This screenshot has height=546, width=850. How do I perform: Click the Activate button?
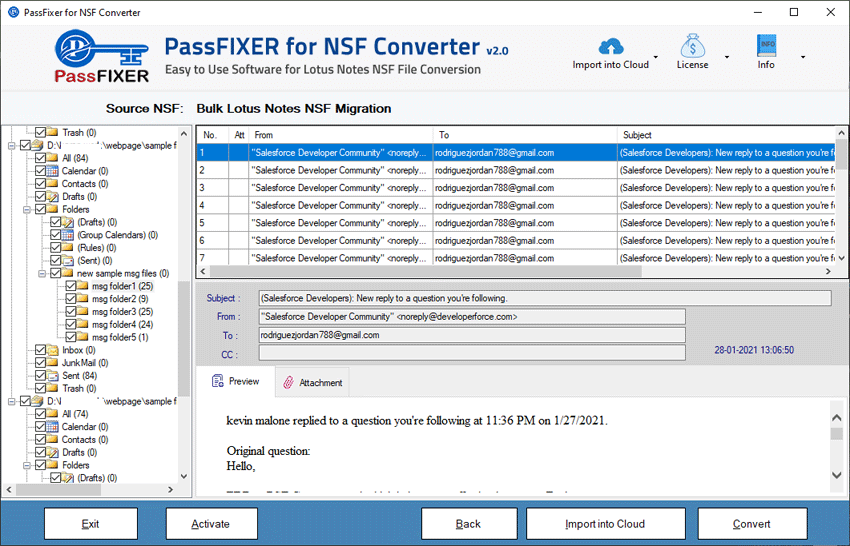211,524
